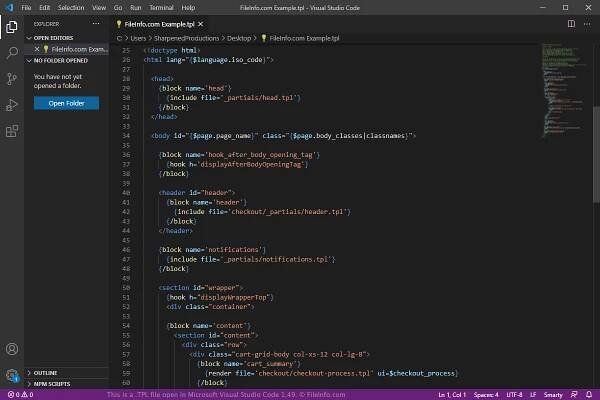Click the Explorer panel title

(x=46, y=24)
